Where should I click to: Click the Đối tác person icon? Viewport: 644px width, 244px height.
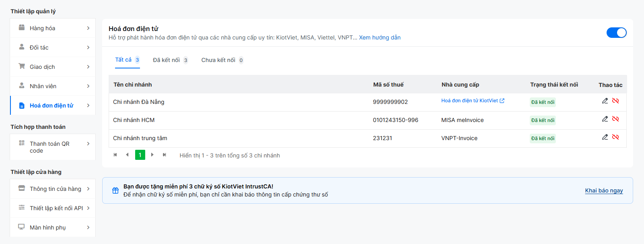22,47
